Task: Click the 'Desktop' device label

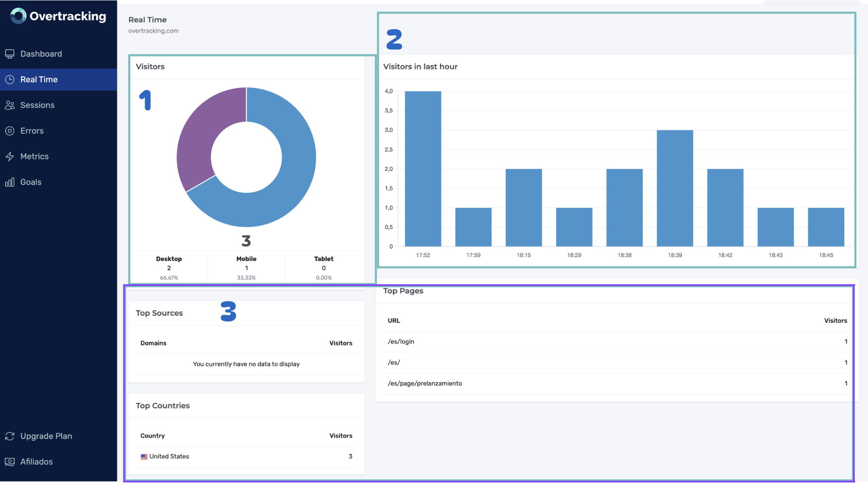Action: click(x=169, y=259)
